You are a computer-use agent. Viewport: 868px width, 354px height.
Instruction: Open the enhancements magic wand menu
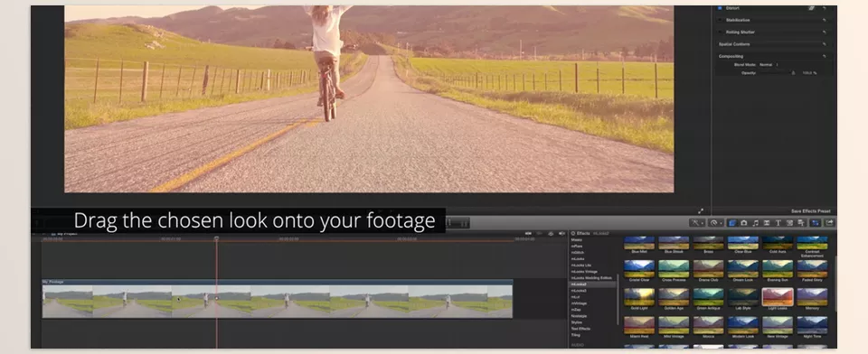click(697, 223)
